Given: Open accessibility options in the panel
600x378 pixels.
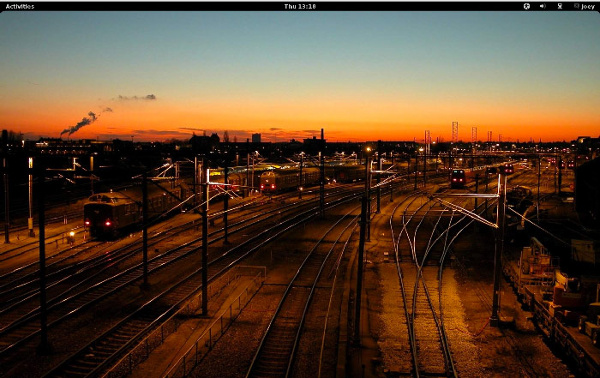Looking at the screenshot, I should click(527, 6).
